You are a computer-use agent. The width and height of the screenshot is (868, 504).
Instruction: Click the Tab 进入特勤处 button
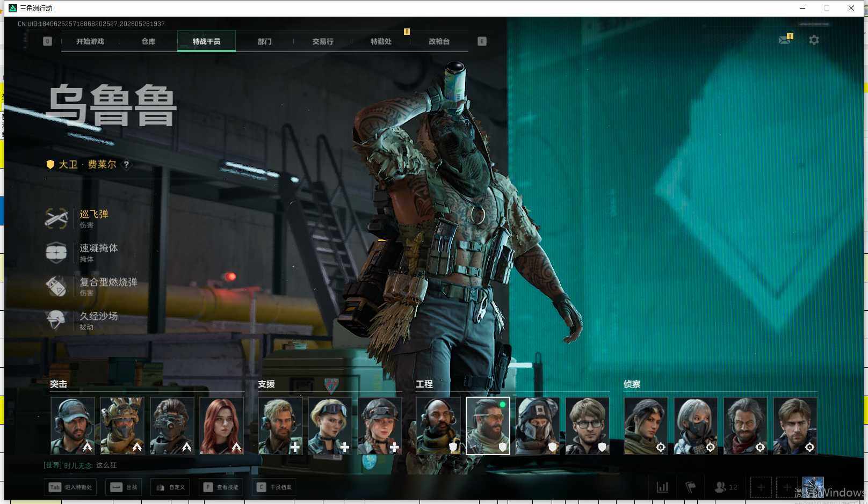coord(70,487)
